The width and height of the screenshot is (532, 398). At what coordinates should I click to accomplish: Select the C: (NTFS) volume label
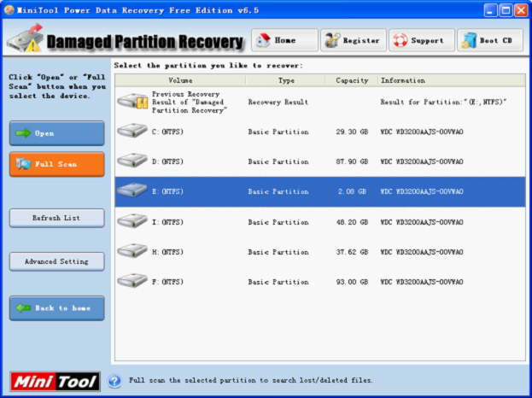(167, 132)
